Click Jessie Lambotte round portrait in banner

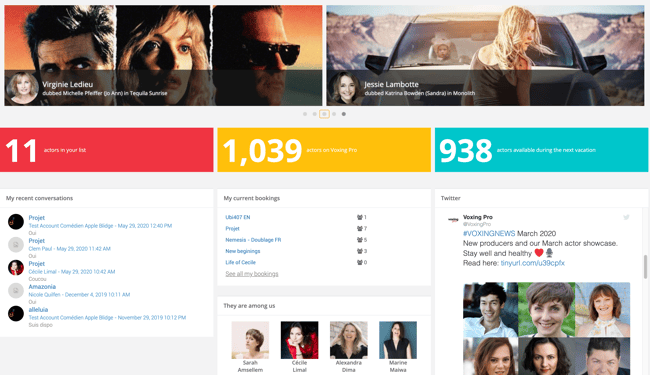tap(344, 87)
